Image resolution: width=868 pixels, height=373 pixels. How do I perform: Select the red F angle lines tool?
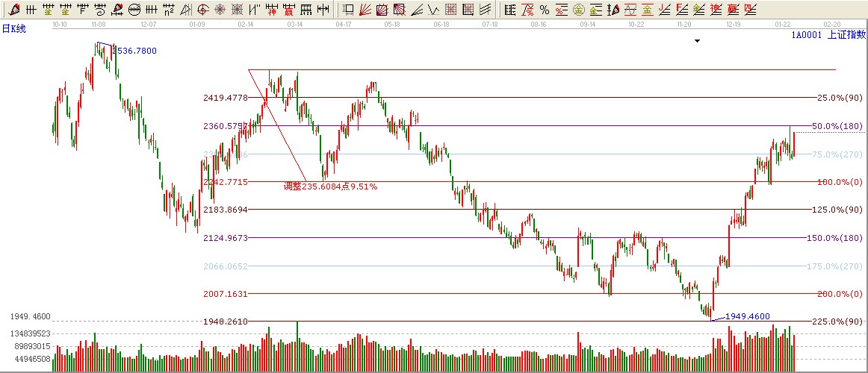coord(681,10)
